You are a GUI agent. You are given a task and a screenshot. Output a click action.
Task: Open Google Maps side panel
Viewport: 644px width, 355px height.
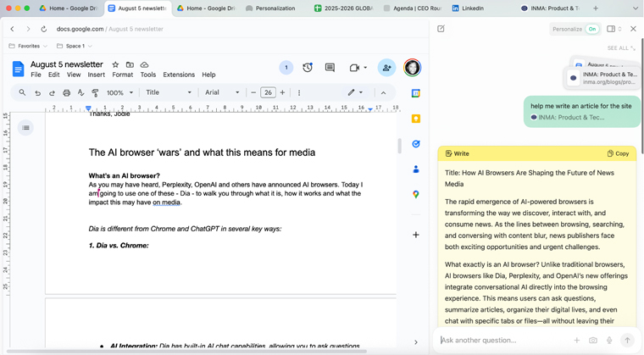point(416,194)
